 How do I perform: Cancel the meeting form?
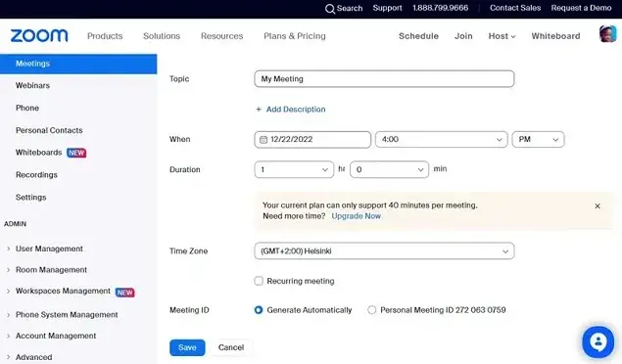pos(231,347)
